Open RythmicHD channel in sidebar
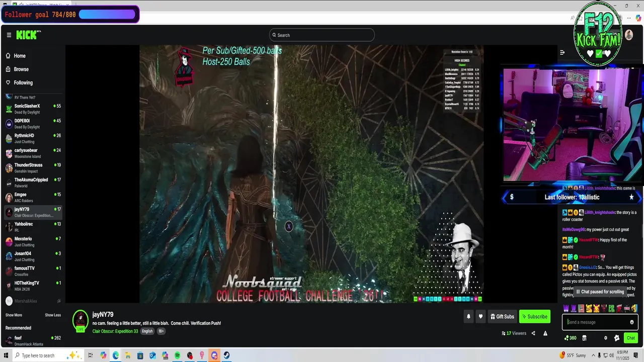This screenshot has height=362, width=644. coord(33,138)
